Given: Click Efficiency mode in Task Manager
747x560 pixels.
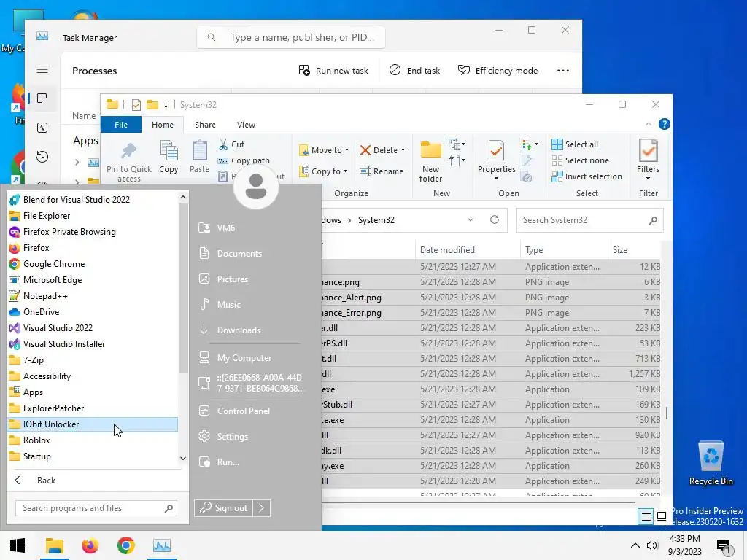Looking at the screenshot, I should coord(498,71).
